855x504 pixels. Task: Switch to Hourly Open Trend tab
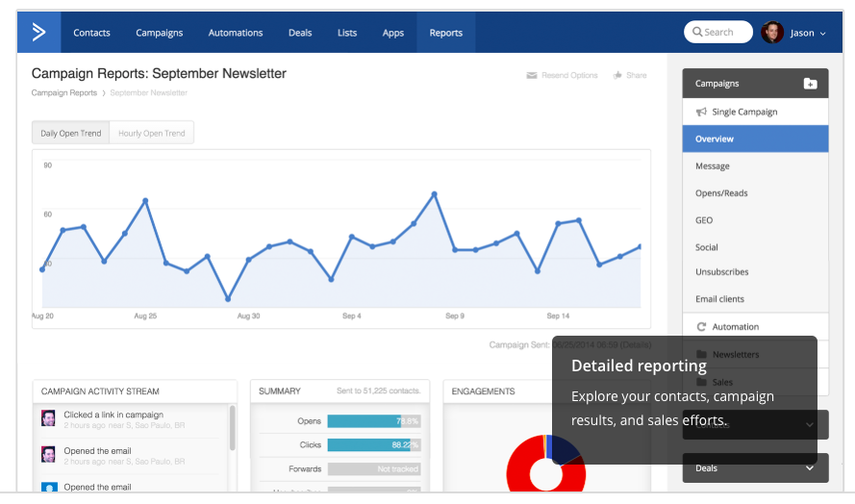point(152,133)
